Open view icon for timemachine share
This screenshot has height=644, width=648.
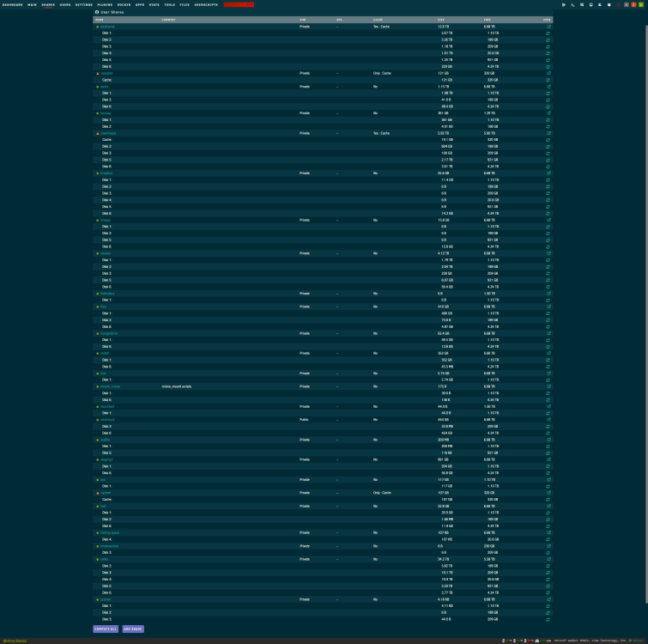pyautogui.click(x=548, y=546)
